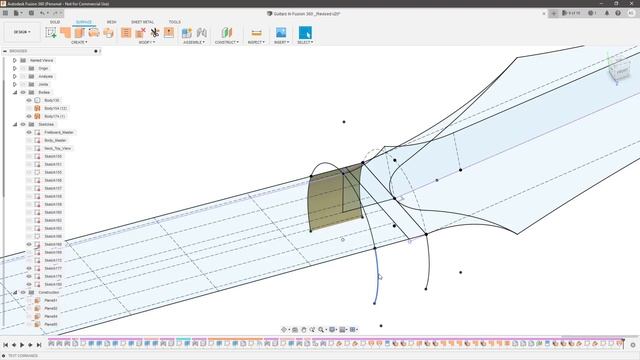The image size is (640, 360).
Task: Show Body154 (12) via its visibility box
Action: click(x=29, y=108)
